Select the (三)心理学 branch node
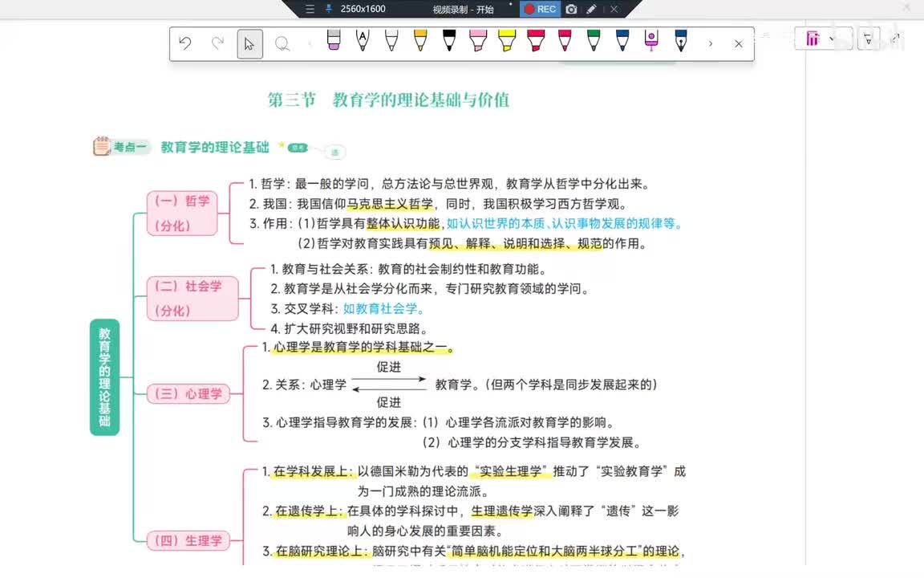The height and width of the screenshot is (578, 924). (188, 393)
